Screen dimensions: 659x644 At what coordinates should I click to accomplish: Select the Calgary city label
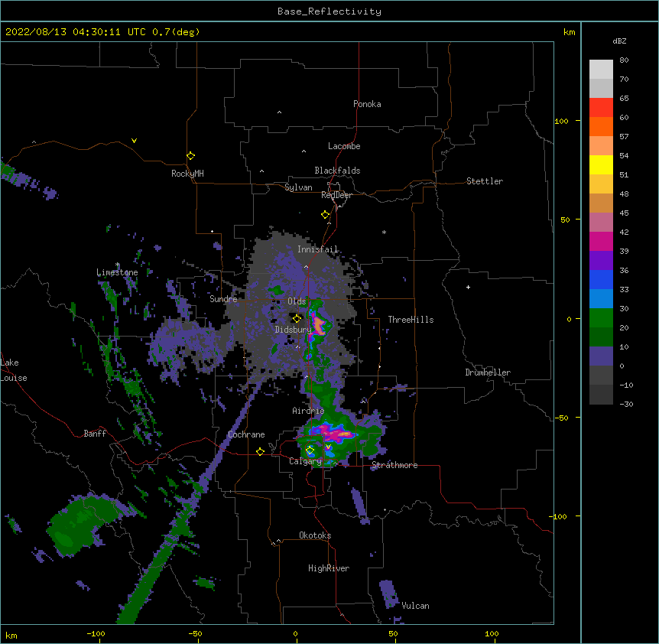[x=305, y=461]
